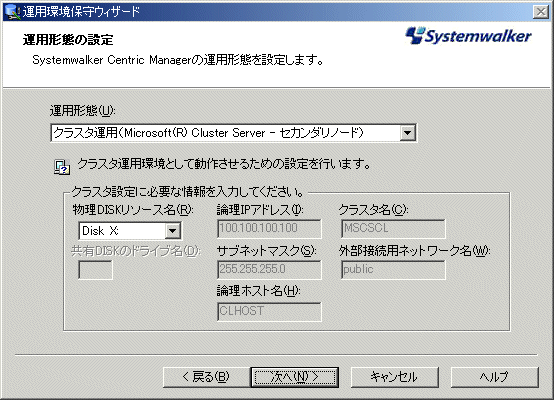
Task: Click the 論理IPアドレス(I) label
Action: 260,210
